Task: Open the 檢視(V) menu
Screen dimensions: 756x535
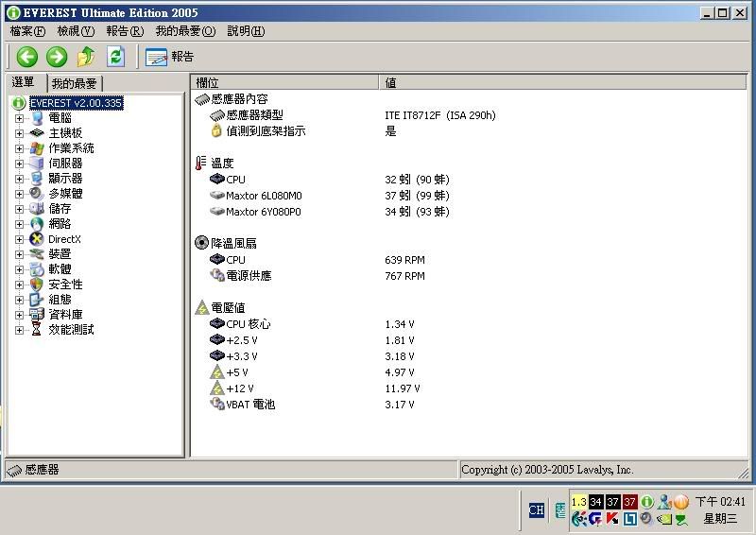Action: [x=76, y=31]
